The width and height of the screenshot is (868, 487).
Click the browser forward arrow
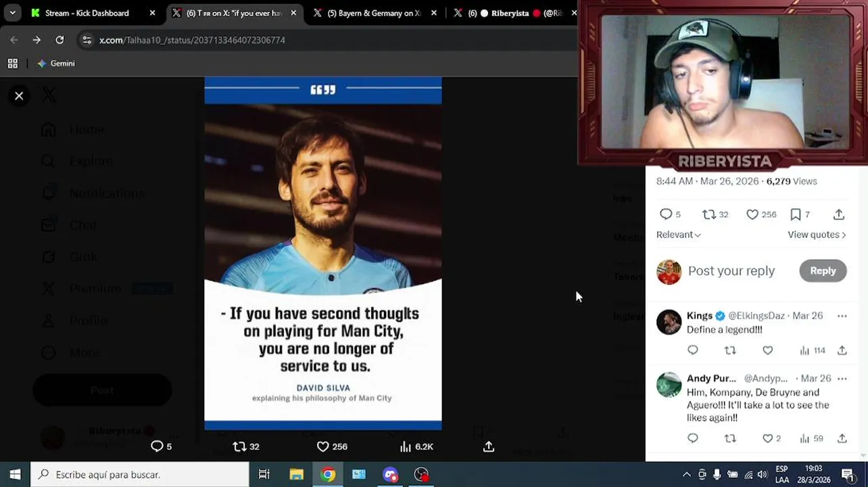point(37,40)
